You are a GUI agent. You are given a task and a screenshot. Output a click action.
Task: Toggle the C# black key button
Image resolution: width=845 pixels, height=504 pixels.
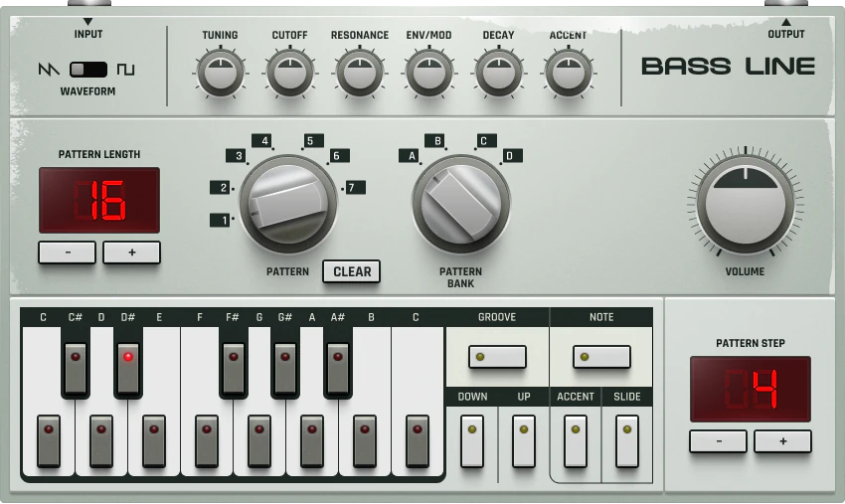76,369
